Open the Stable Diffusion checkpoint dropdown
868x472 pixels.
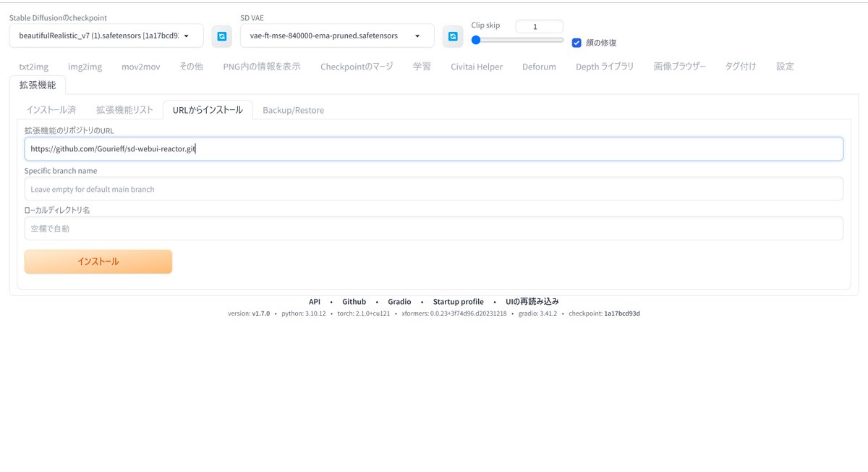[x=106, y=35]
